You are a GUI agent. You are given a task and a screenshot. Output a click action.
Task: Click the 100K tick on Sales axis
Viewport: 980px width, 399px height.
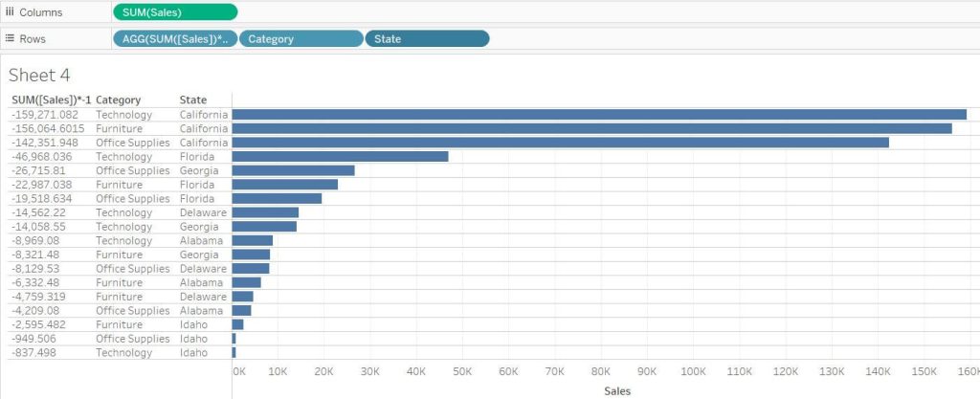[693, 370]
